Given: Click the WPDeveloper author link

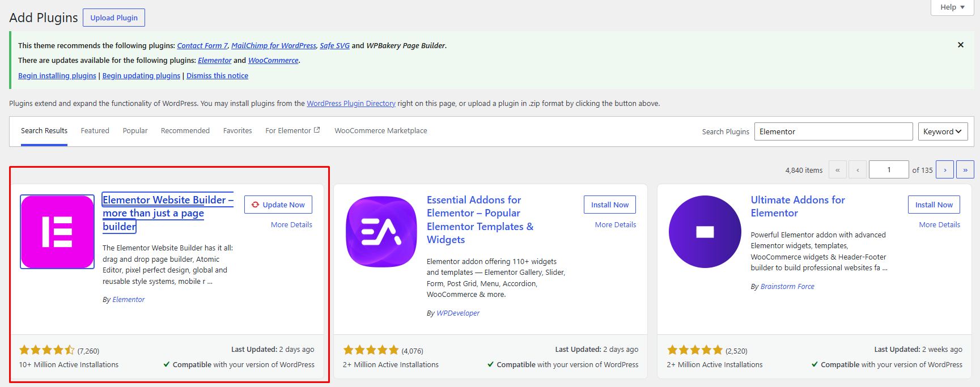Looking at the screenshot, I should [458, 313].
